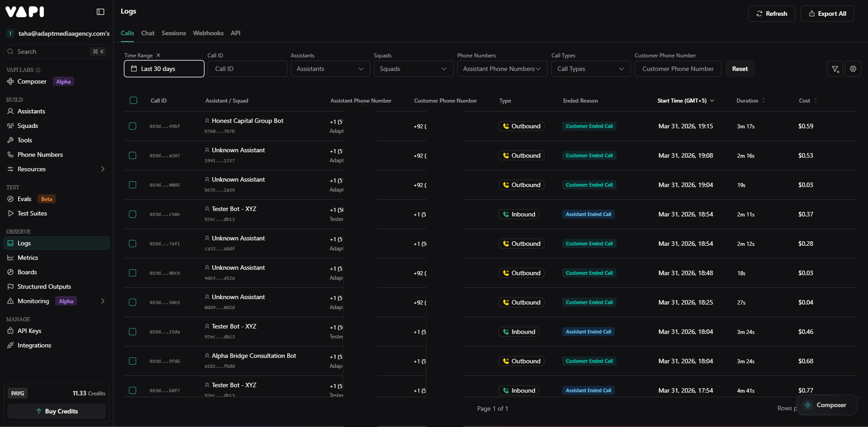Open floating Composer widget
868x427 pixels.
826,405
